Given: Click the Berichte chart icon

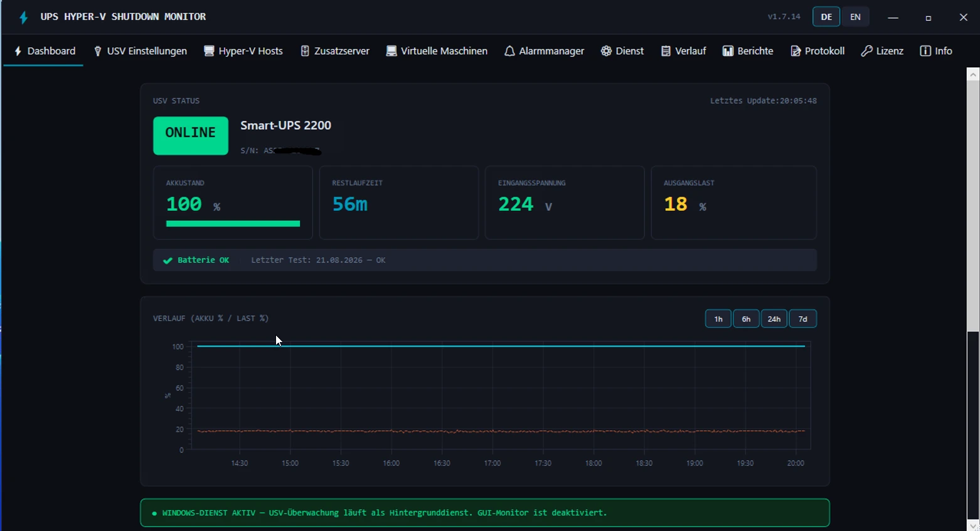Looking at the screenshot, I should 728,51.
